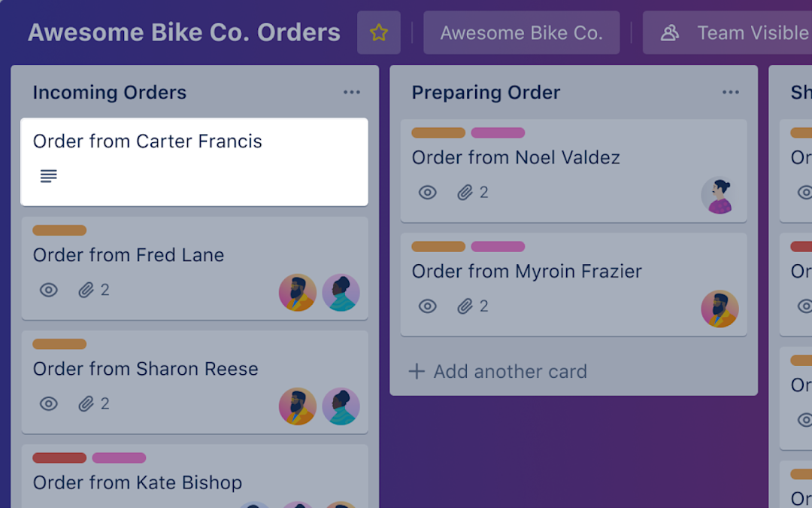The width and height of the screenshot is (812, 508).
Task: Open the Incoming Orders list menu
Action: coord(351,92)
